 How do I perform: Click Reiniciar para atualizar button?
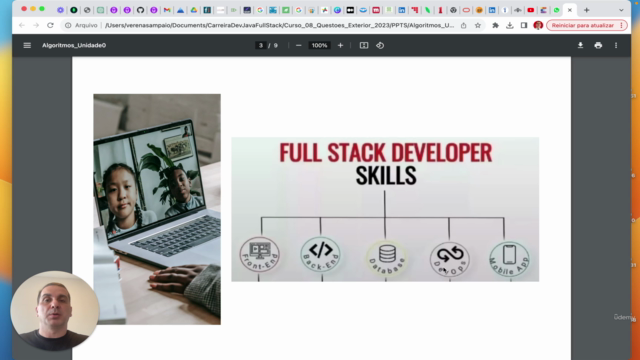point(582,25)
